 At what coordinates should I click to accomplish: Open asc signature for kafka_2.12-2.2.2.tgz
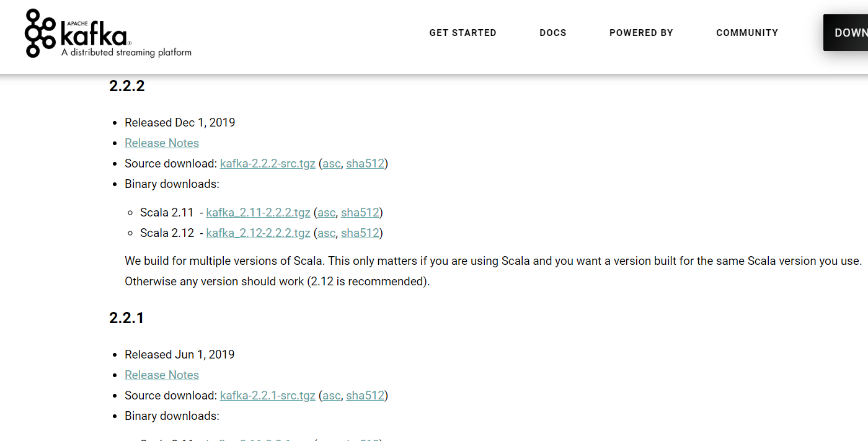[x=327, y=233]
